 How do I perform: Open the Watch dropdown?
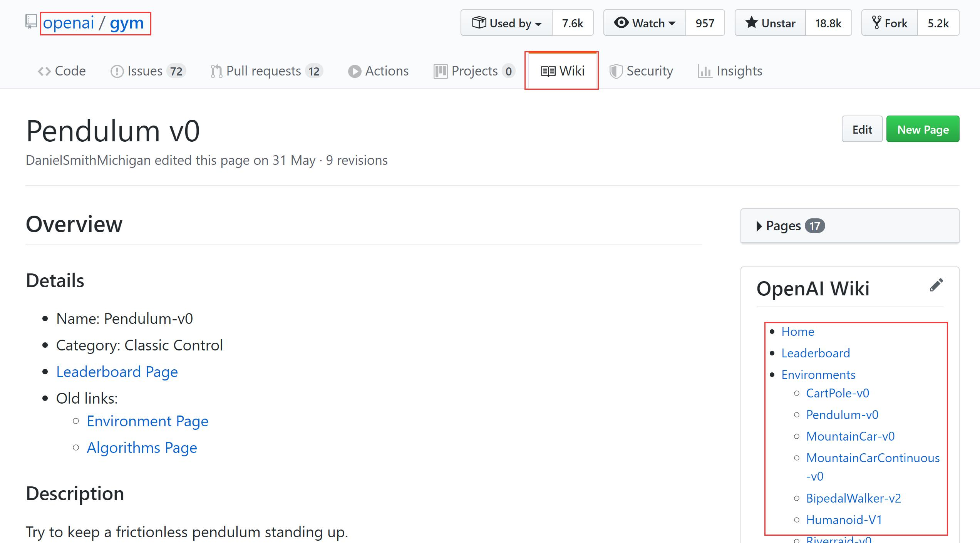tap(645, 23)
